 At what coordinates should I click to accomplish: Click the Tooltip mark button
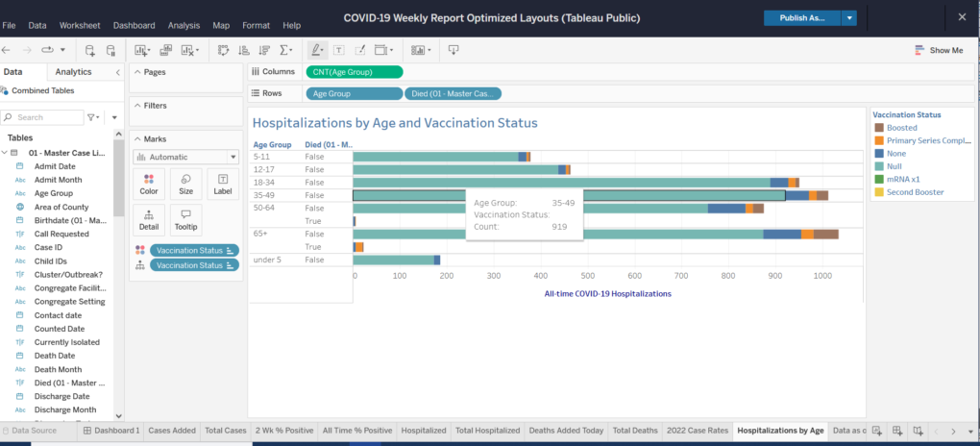click(185, 219)
